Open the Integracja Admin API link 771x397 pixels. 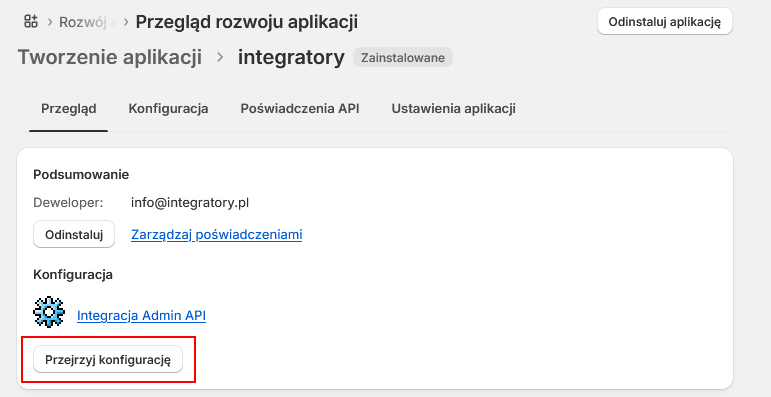pyautogui.click(x=141, y=315)
